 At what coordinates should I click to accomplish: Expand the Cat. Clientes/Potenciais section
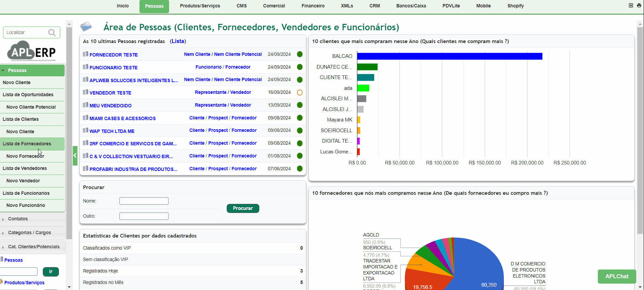click(x=32, y=247)
